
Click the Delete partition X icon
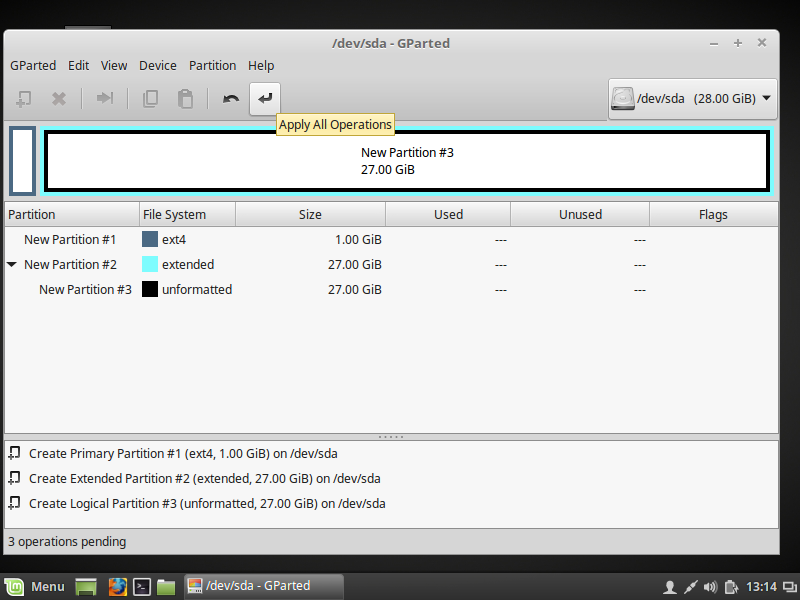(59, 98)
